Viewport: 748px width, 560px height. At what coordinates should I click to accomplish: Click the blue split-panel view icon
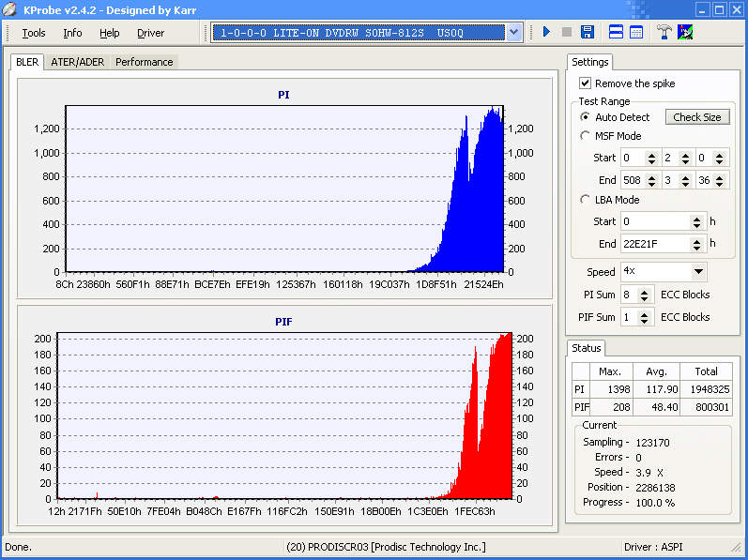(616, 32)
